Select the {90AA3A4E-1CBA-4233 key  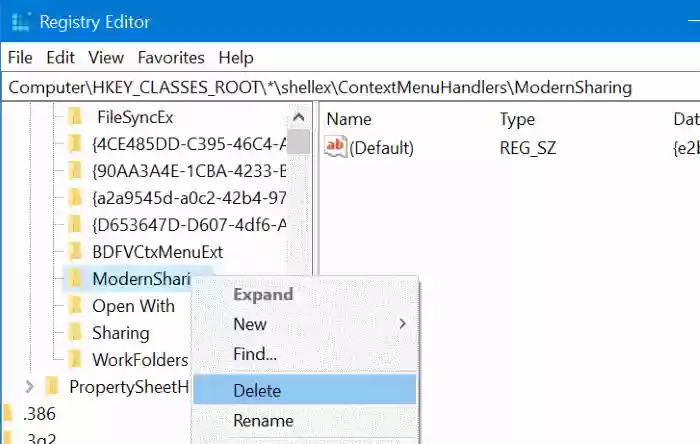[x=189, y=171]
